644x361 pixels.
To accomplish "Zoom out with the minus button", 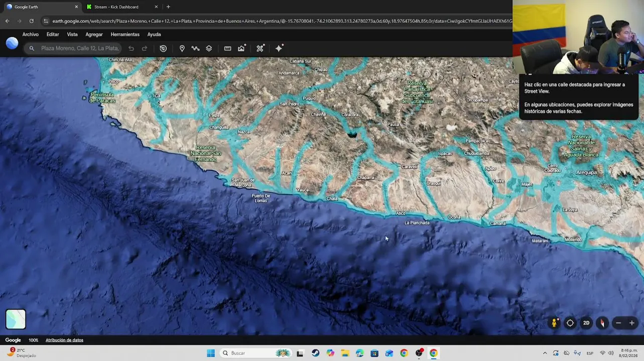I will click(618, 323).
